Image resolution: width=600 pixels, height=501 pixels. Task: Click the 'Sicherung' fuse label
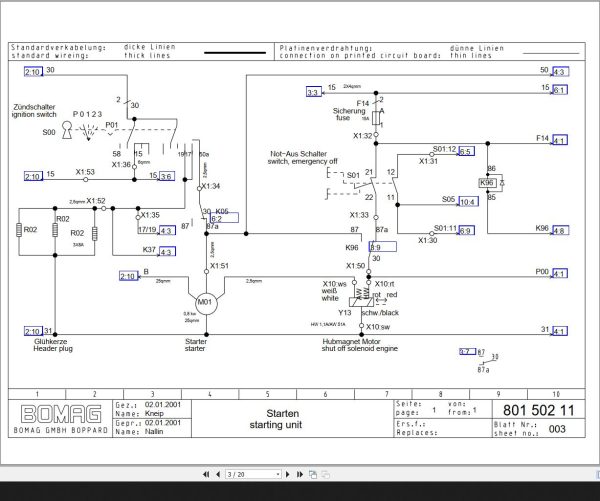point(349,111)
